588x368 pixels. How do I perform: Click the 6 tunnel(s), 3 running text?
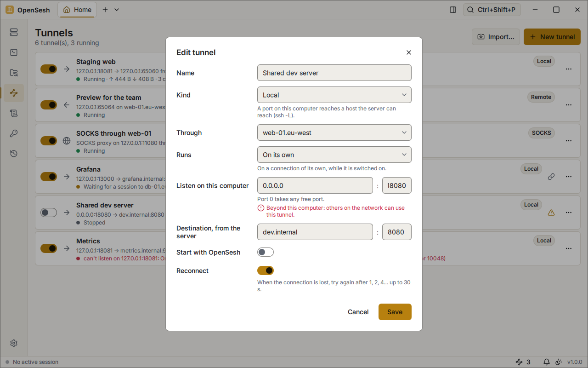tap(67, 43)
